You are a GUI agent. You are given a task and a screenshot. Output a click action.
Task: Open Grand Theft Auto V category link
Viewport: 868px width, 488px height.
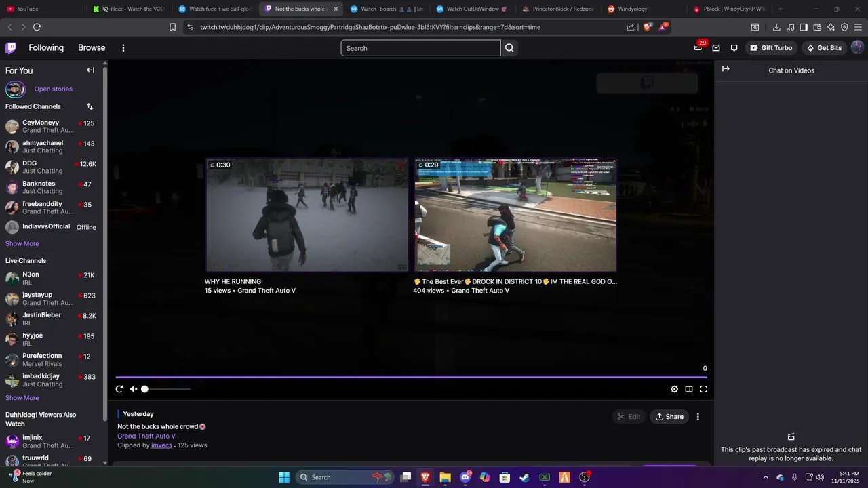point(146,436)
